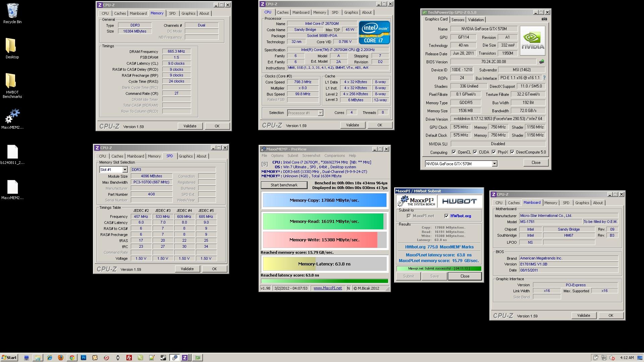Click the Core Speed 798.3 MHz field

click(x=303, y=82)
